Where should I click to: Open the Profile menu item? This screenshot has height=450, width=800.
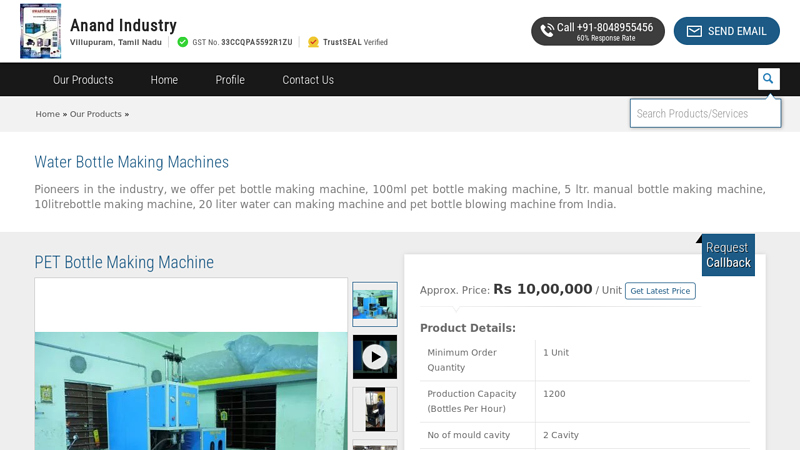point(230,80)
